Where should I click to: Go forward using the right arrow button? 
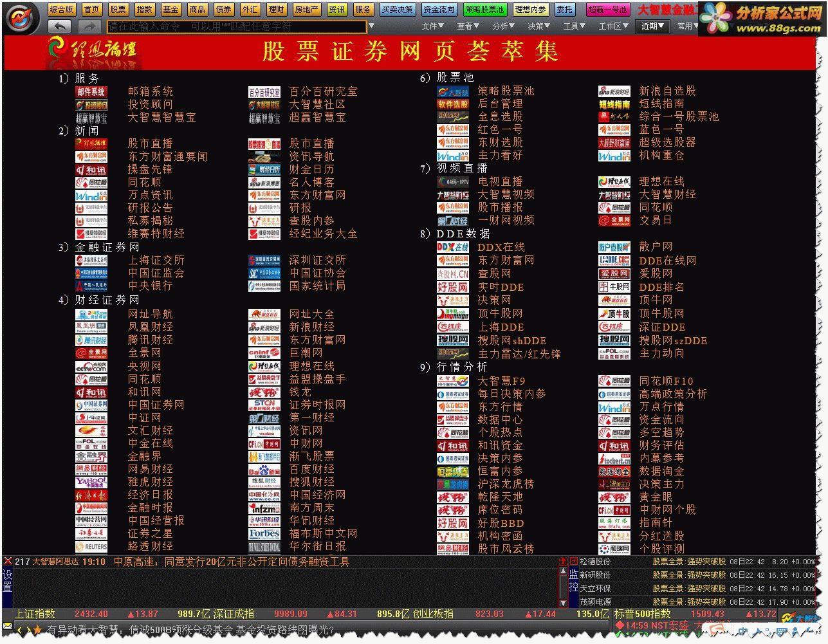(x=89, y=26)
